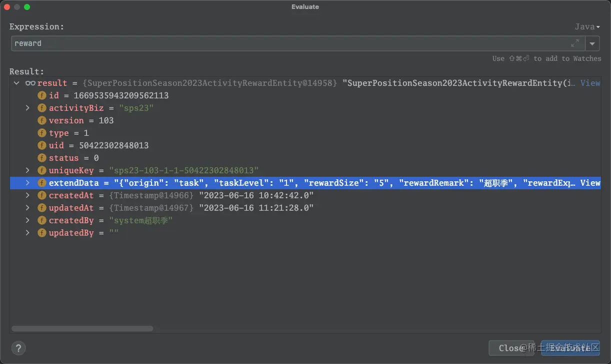Image resolution: width=611 pixels, height=364 pixels.
Task: Click the View link on extendData row
Action: [590, 183]
